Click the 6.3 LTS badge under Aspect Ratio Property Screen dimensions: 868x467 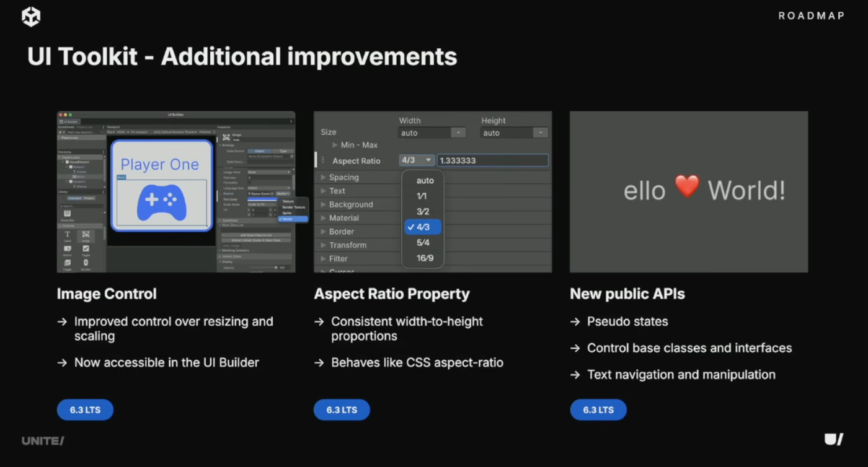click(342, 410)
